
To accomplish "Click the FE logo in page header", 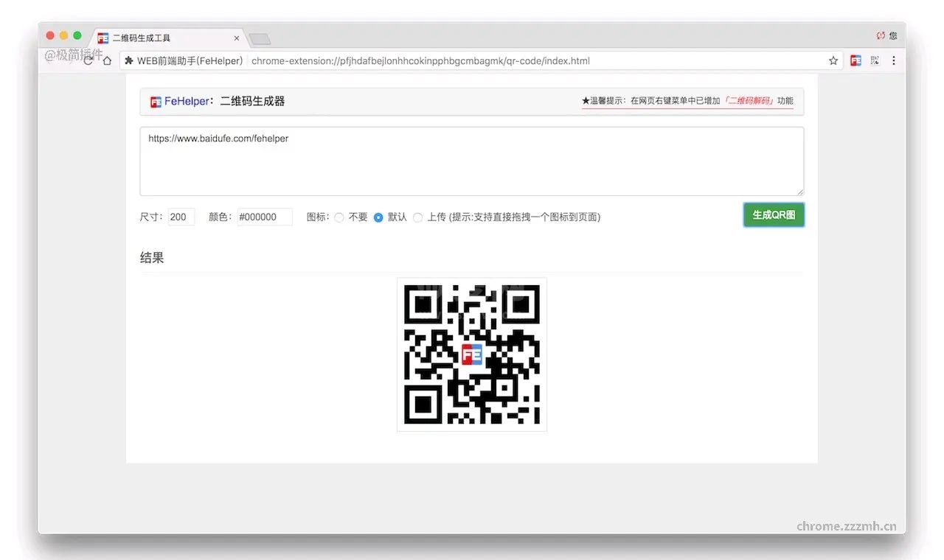I will tap(156, 102).
